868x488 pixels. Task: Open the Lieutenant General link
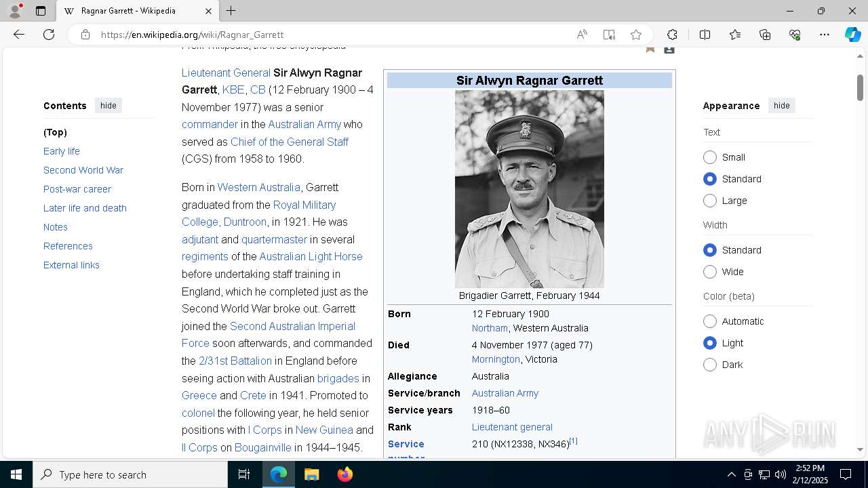(x=226, y=73)
